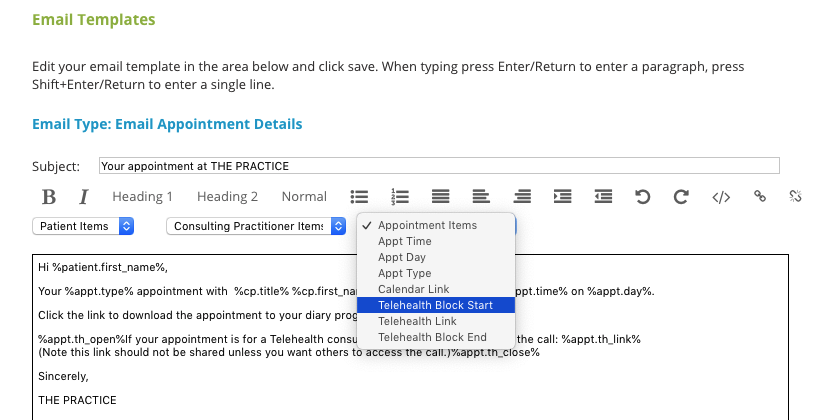Increase indent of the paragraph
The width and height of the screenshot is (830, 420).
pyautogui.click(x=562, y=196)
